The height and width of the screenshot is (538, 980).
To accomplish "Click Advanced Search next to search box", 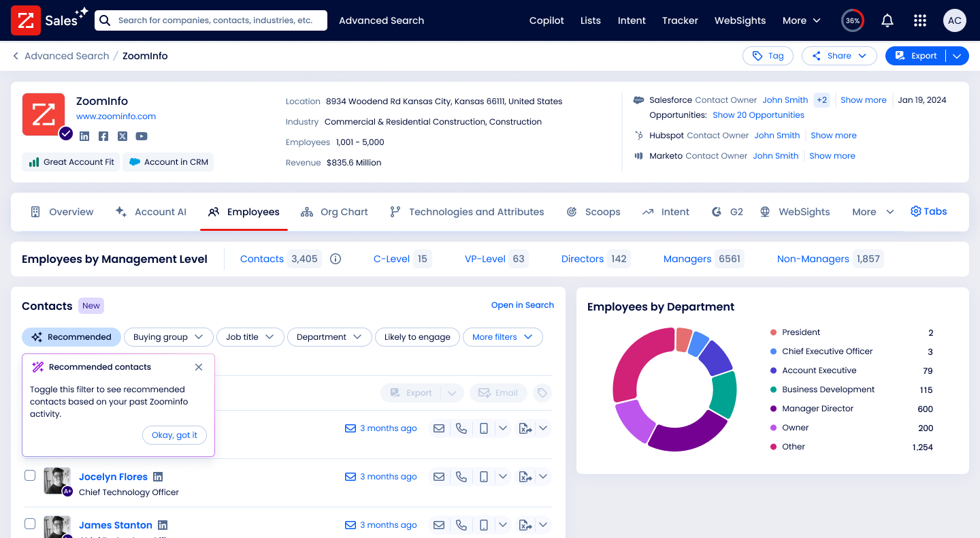I will coord(381,20).
